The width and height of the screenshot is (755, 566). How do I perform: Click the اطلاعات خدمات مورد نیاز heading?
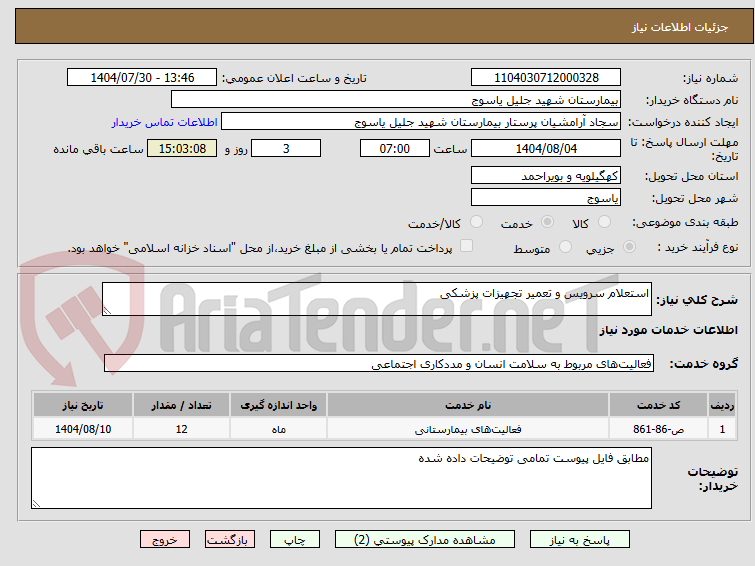point(668,330)
